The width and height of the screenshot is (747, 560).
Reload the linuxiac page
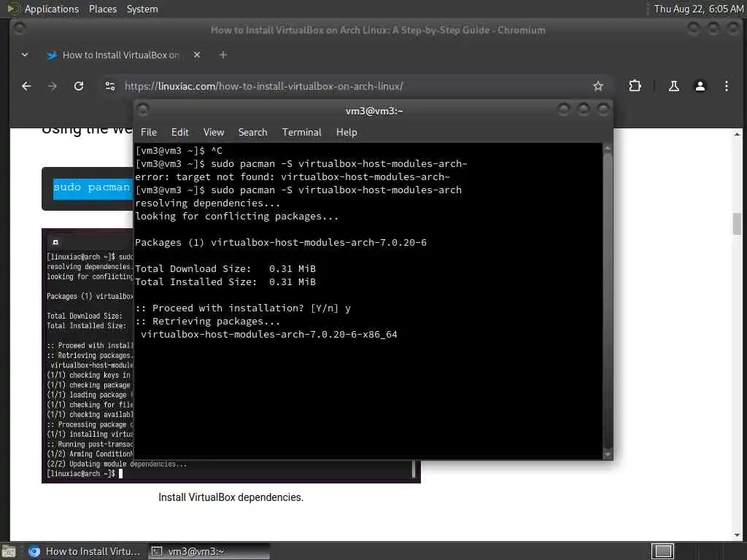[79, 86]
